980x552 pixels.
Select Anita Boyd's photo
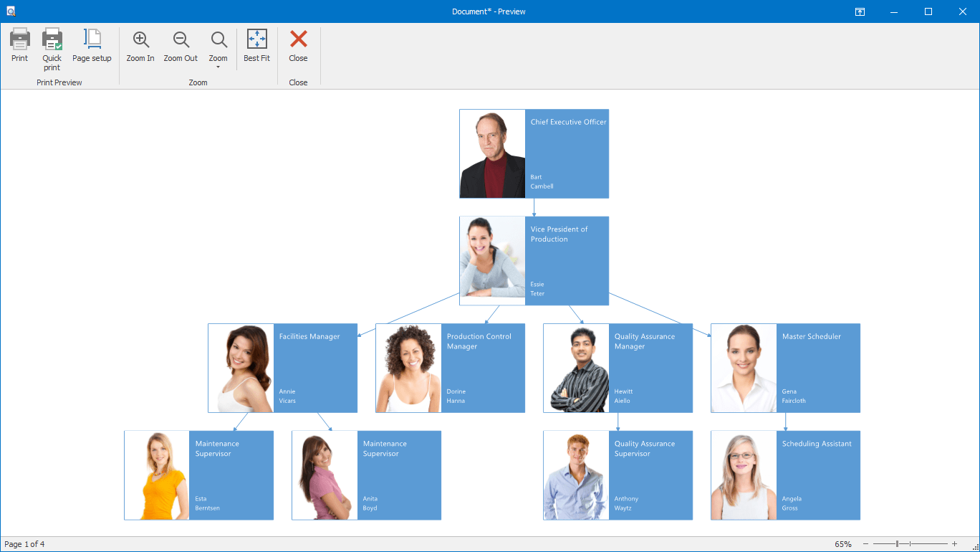[x=325, y=475]
